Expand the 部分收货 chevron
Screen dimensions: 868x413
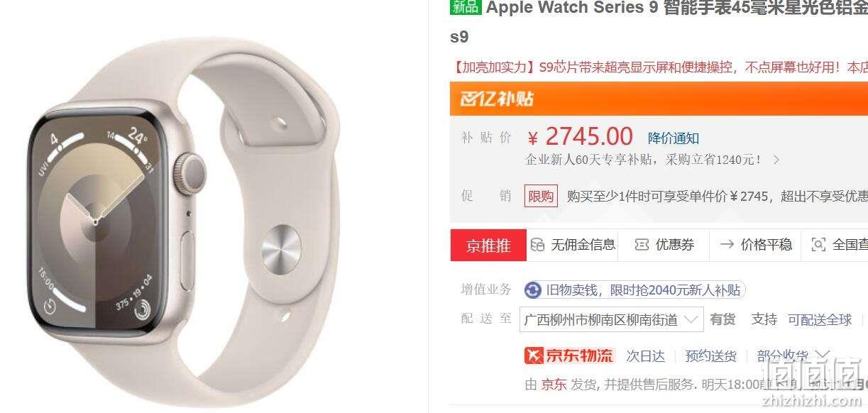coord(823,355)
